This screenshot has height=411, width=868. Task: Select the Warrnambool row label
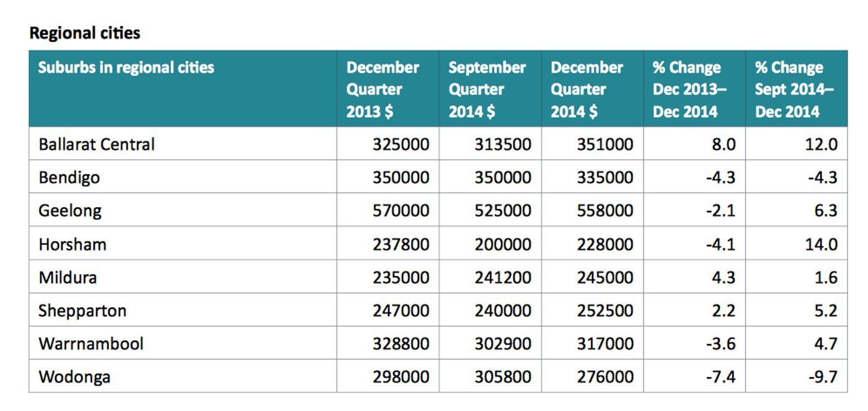pos(91,343)
